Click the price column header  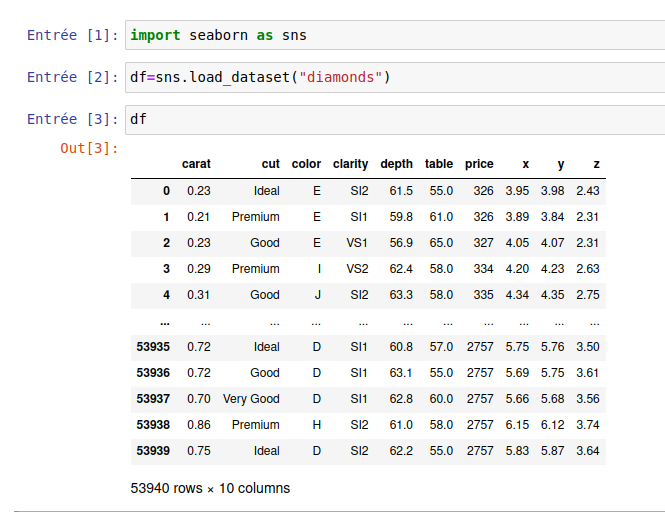pyautogui.click(x=479, y=164)
